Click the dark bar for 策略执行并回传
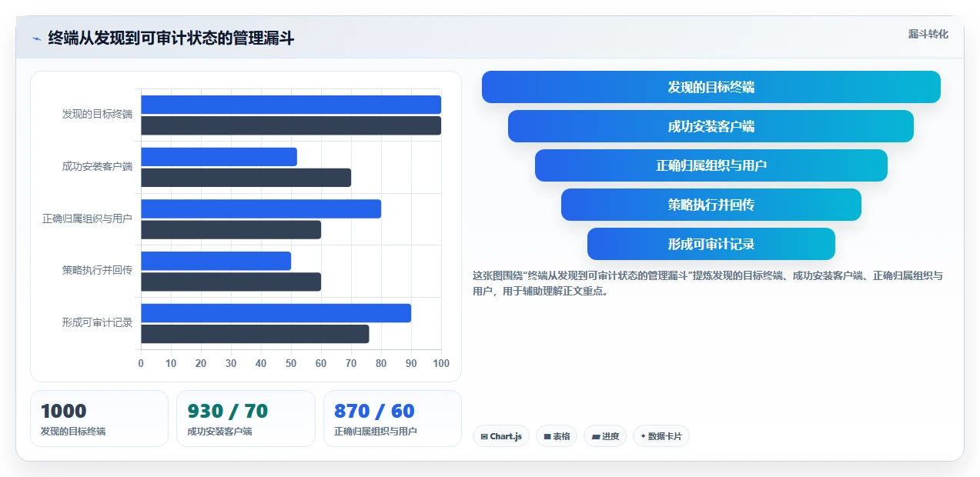 [231, 282]
